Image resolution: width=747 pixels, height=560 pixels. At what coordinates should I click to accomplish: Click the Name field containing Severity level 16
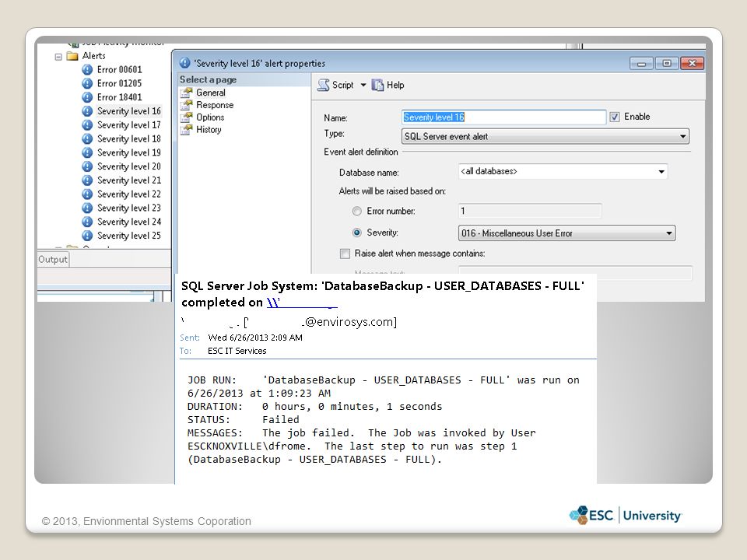[x=504, y=117]
